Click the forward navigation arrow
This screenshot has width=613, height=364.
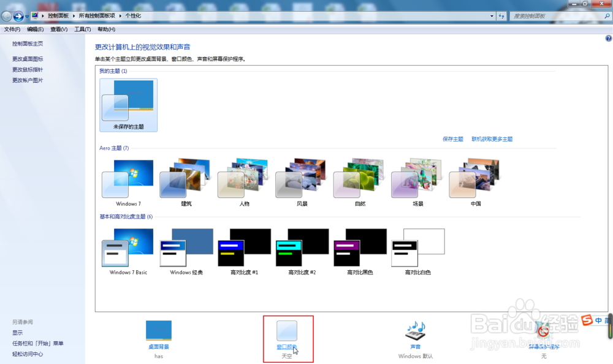click(18, 16)
